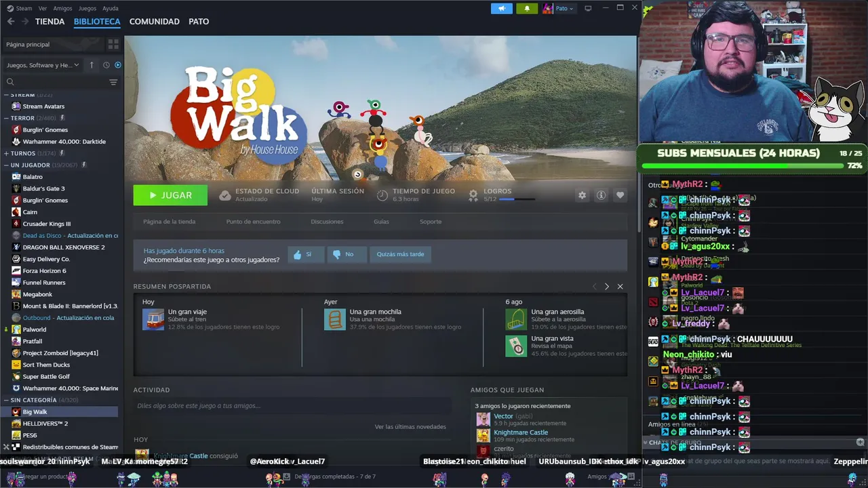Open Big Walk settings gear icon
868x488 pixels.
(x=582, y=195)
